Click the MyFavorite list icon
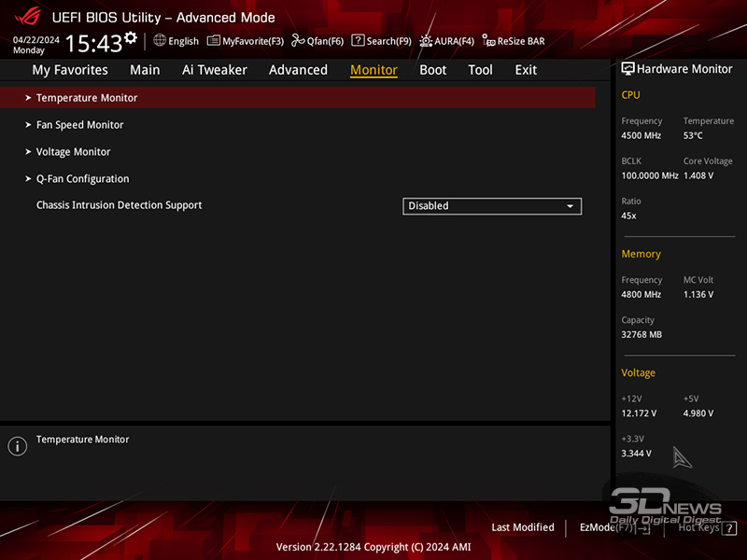The height and width of the screenshot is (560, 747). pyautogui.click(x=214, y=41)
